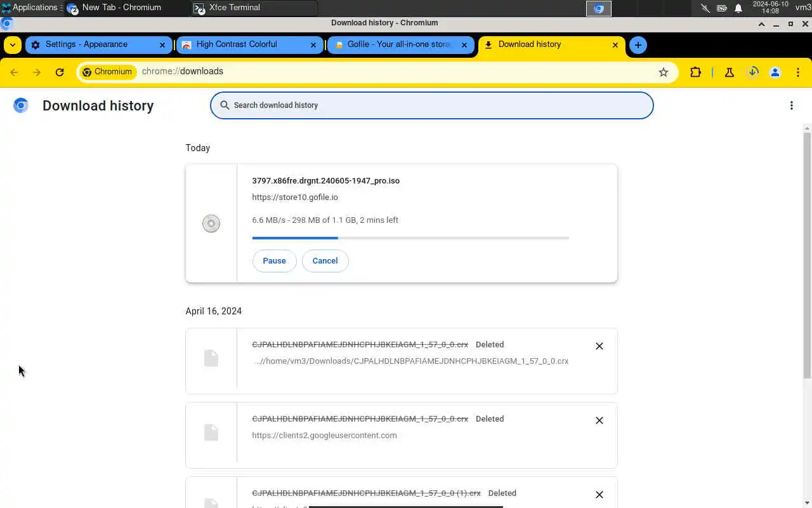Remove the CRX (1) entry from list
The height and width of the screenshot is (508, 812).
[x=599, y=495]
